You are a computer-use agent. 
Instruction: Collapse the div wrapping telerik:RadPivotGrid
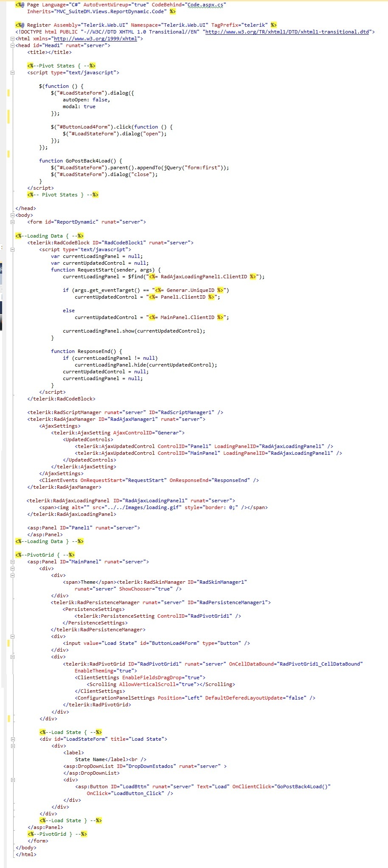pyautogui.click(x=12, y=657)
